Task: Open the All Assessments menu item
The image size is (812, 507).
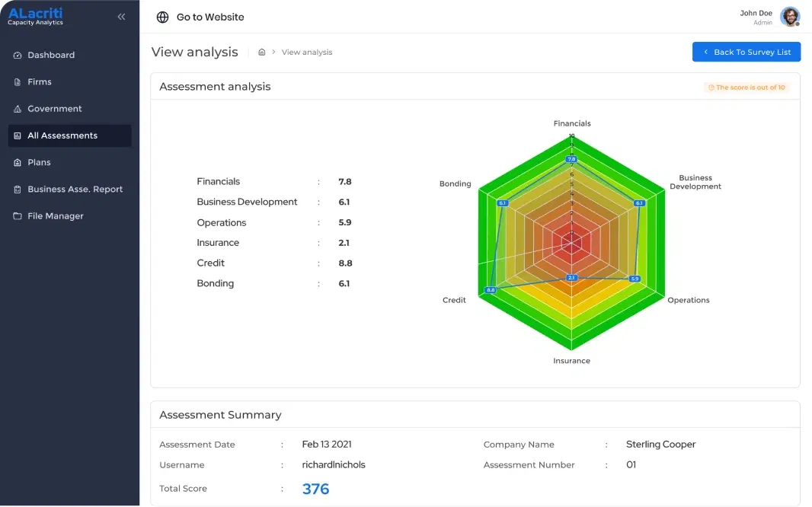Action: point(62,136)
